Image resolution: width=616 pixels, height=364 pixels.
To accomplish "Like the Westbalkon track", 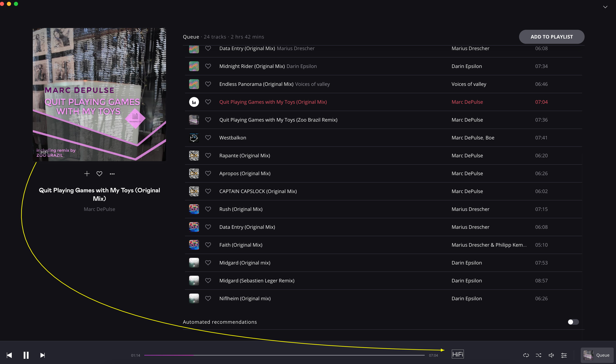I will coord(208,138).
